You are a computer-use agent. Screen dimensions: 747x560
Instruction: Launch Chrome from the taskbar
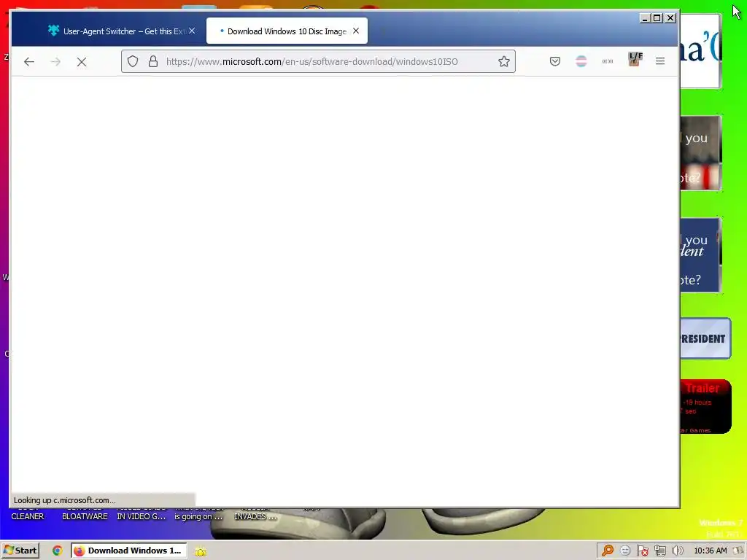click(x=58, y=551)
